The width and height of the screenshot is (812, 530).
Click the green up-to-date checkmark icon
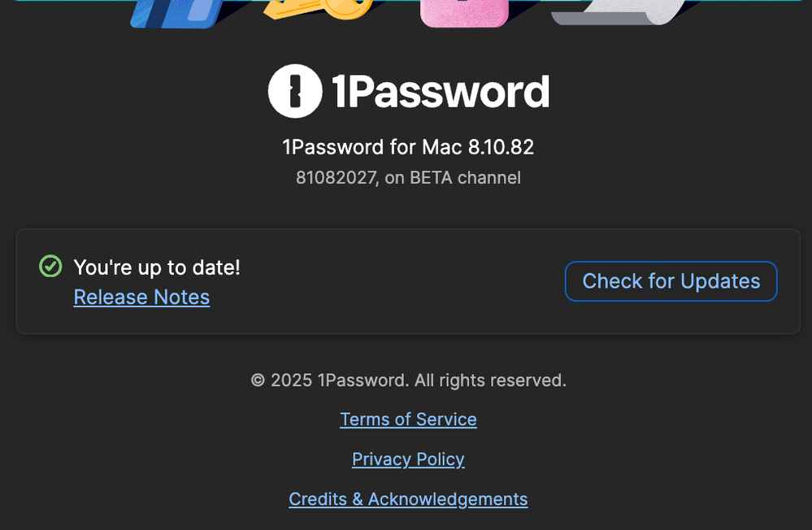coord(50,266)
